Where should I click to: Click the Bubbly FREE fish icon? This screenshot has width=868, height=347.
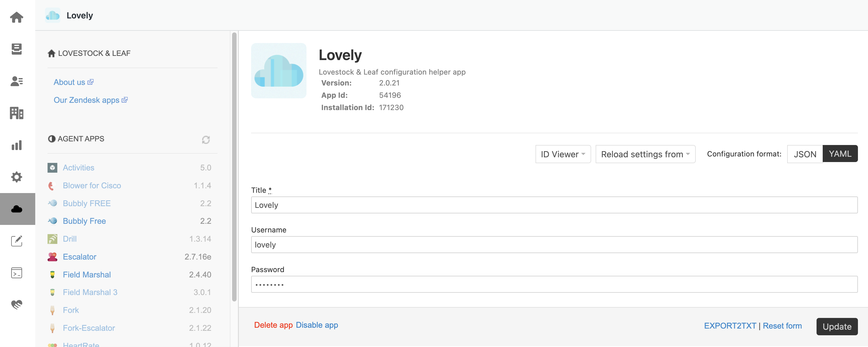(52, 203)
